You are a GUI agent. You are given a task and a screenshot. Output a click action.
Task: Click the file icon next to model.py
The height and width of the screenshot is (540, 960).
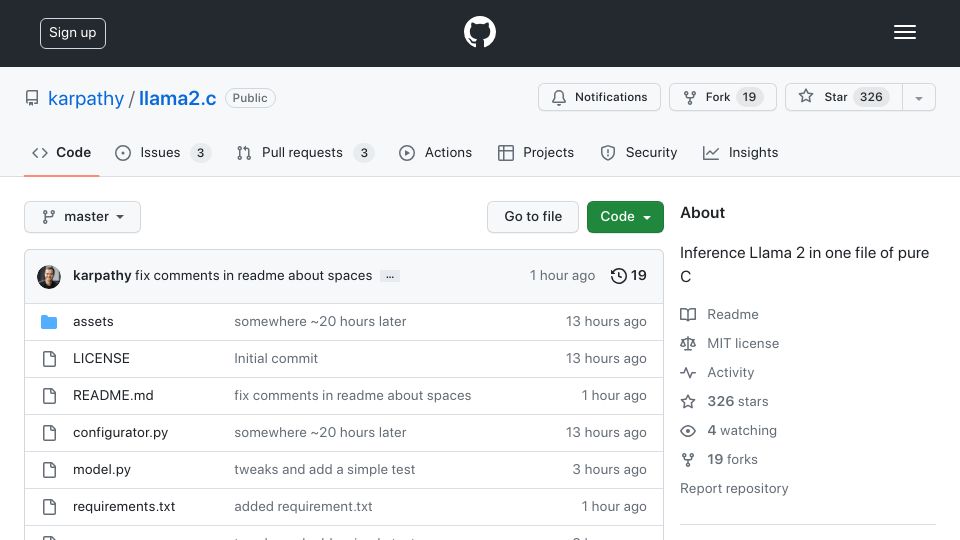tap(50, 470)
